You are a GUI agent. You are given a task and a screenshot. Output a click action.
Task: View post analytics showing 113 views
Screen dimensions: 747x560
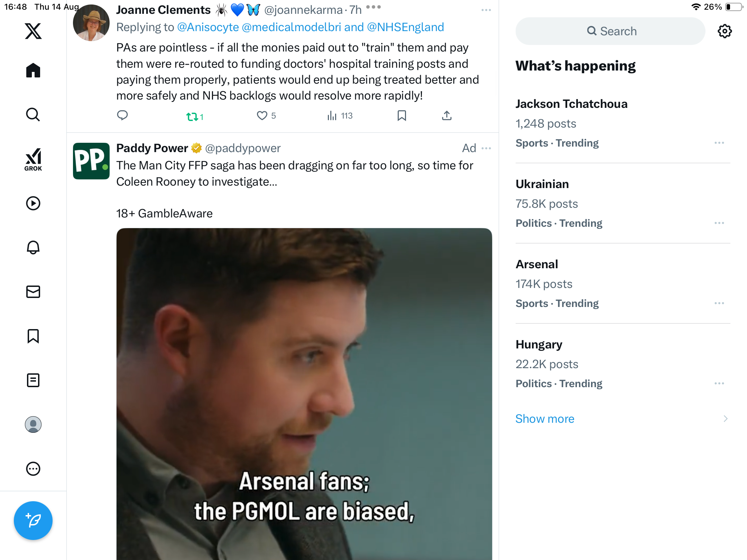[340, 116]
